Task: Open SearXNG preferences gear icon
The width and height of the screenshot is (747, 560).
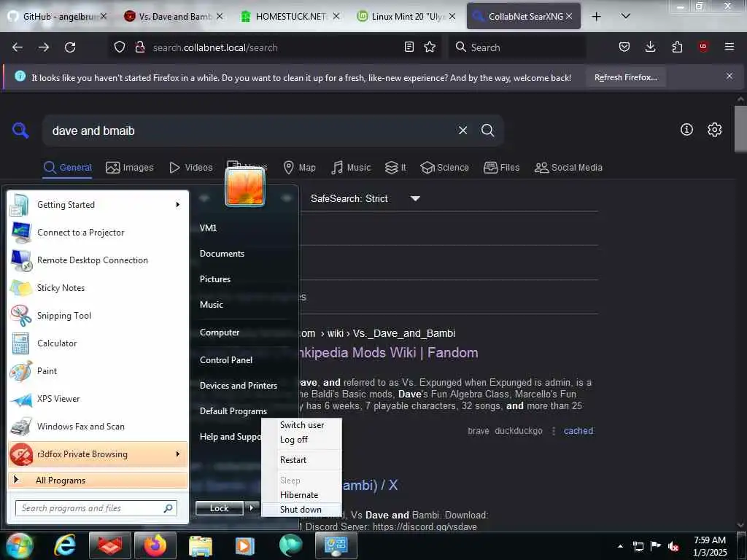Action: point(714,130)
